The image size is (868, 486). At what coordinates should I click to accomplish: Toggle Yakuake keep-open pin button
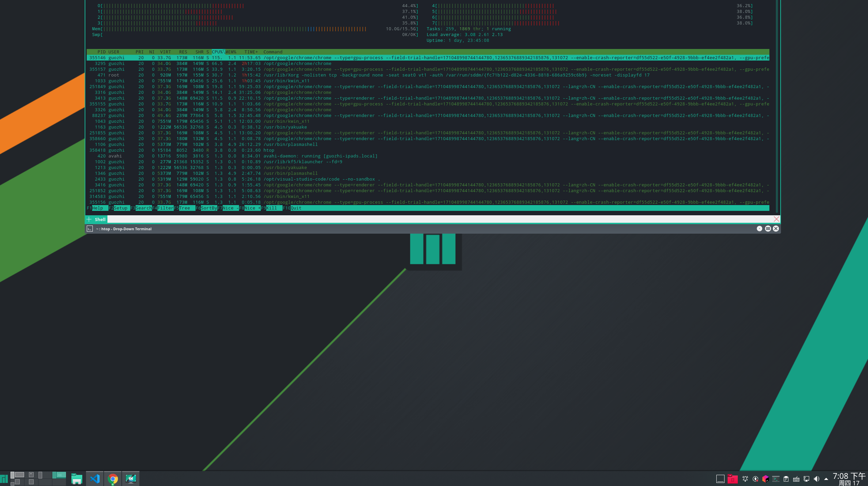tap(759, 229)
